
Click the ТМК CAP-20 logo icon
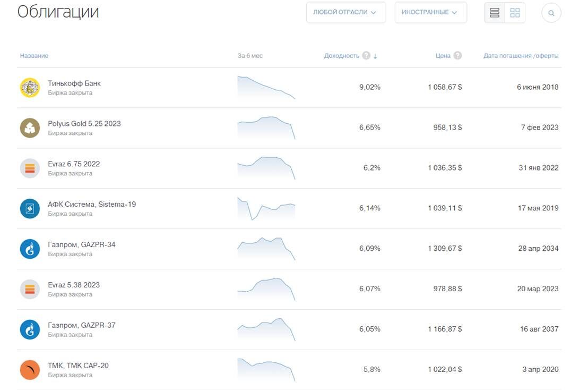tap(30, 370)
